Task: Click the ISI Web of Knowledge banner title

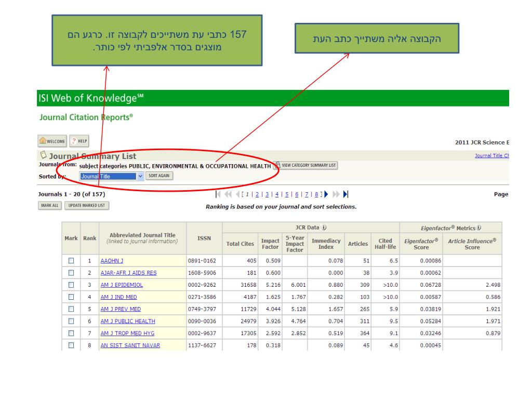Action: 90,98
